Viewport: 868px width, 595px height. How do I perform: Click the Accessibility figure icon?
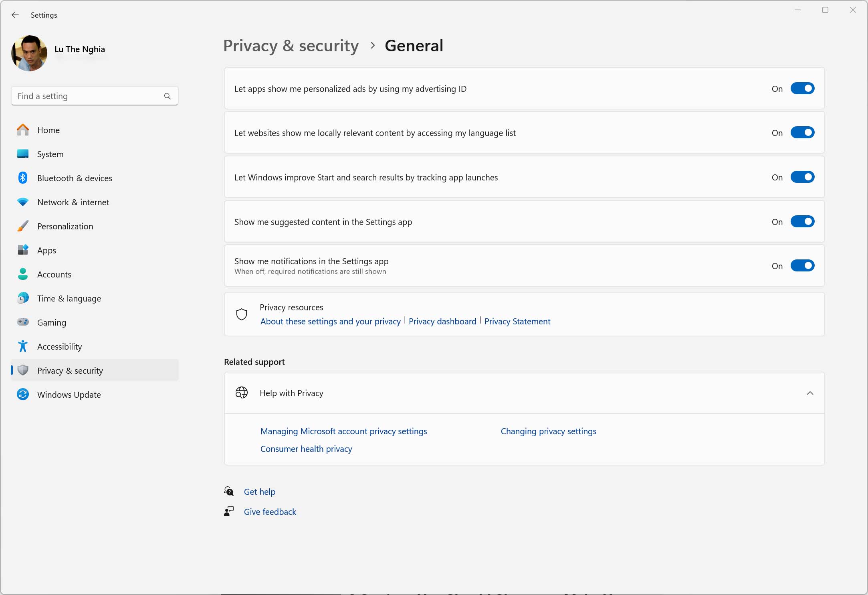point(23,346)
